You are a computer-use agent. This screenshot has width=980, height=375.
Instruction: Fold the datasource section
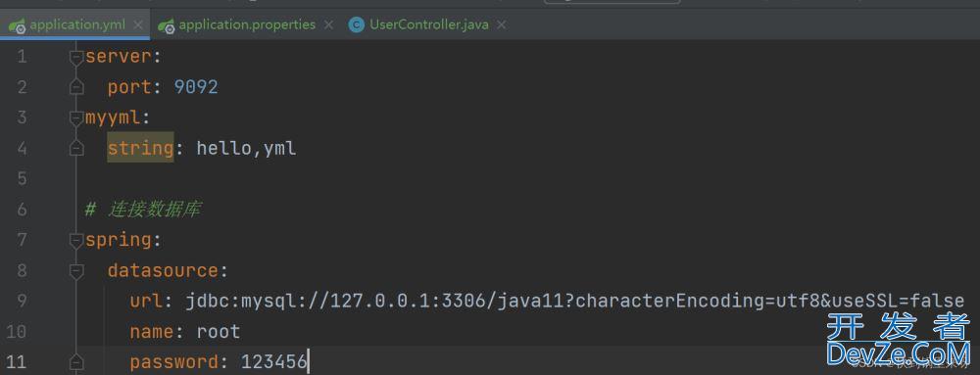(76, 270)
